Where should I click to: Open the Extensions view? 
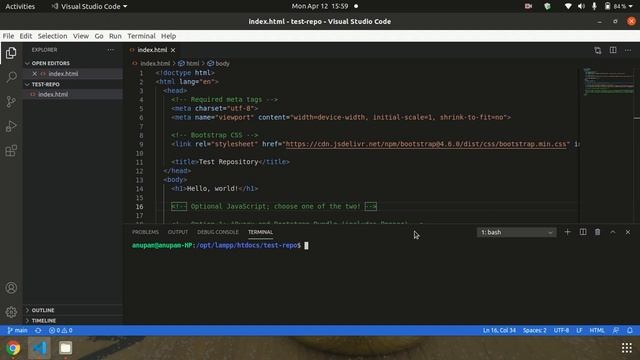click(x=11, y=151)
